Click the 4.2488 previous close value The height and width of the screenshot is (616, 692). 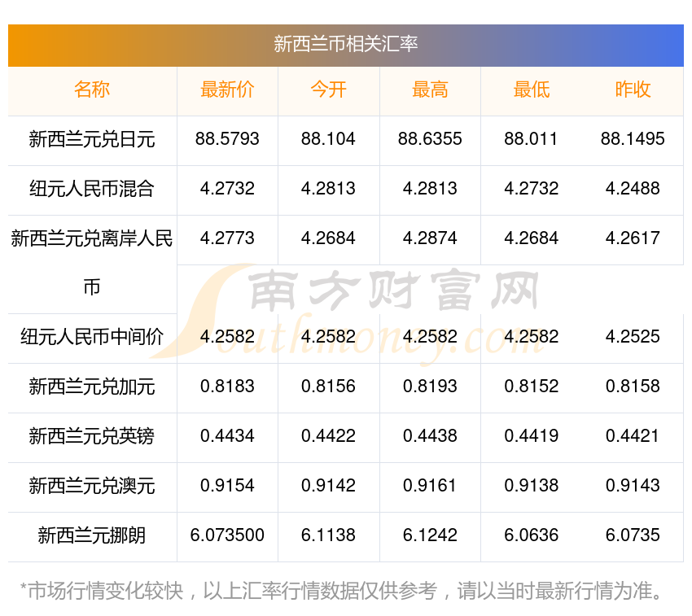pyautogui.click(x=633, y=189)
